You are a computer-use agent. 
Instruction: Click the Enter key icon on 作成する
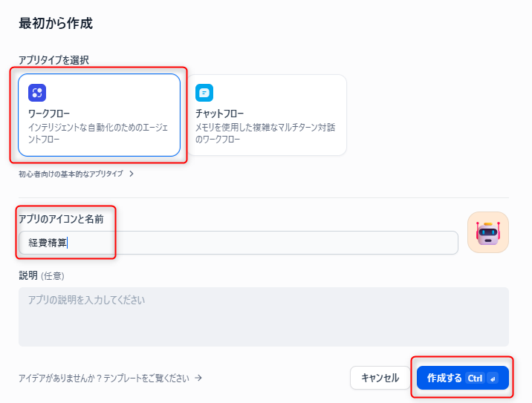tap(494, 379)
